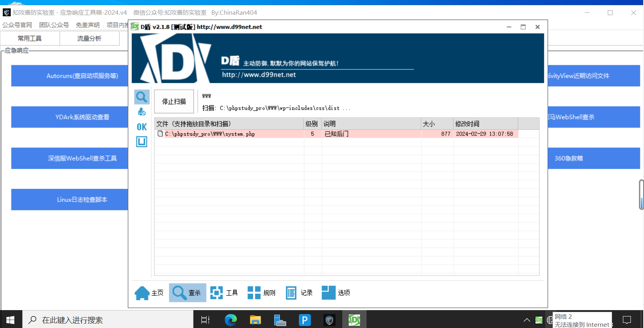
Task: Open the Windows Start menu
Action: coord(11,320)
